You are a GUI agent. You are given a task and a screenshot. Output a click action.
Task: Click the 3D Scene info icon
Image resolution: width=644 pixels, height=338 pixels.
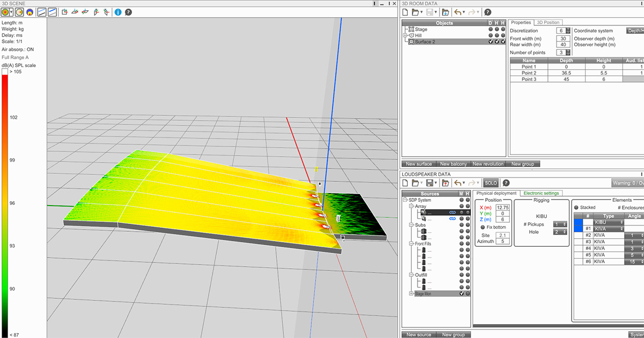[x=118, y=12]
